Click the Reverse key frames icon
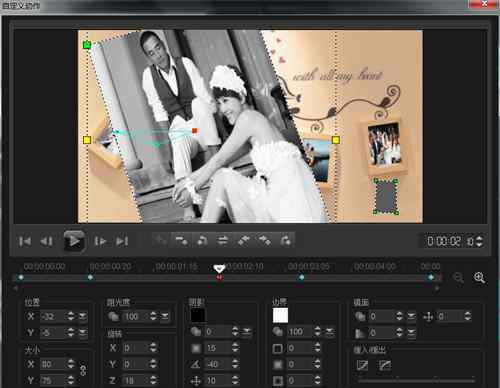The height and width of the screenshot is (388, 500). 223,240
